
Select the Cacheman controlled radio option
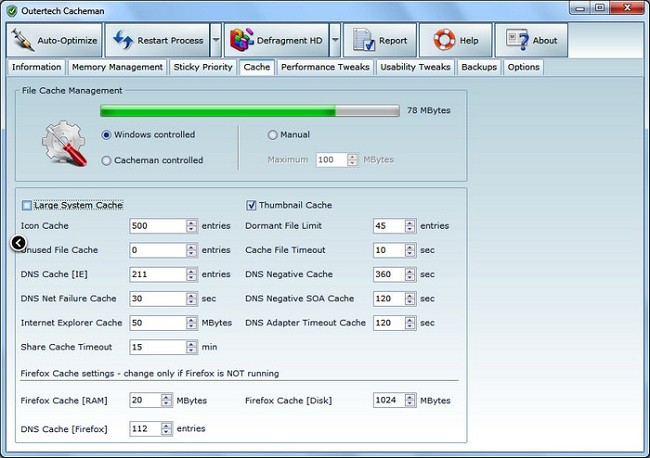coord(106,160)
